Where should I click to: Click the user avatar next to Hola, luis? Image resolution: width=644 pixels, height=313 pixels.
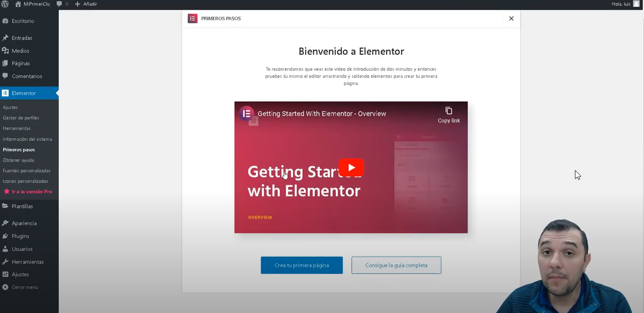pyautogui.click(x=636, y=4)
